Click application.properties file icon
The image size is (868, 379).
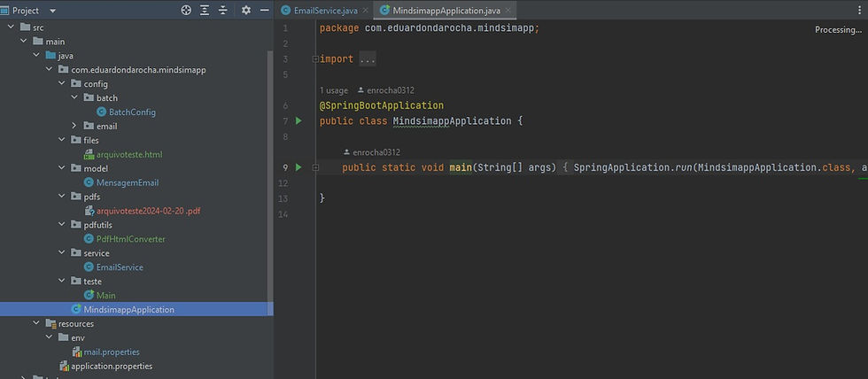pyautogui.click(x=64, y=366)
